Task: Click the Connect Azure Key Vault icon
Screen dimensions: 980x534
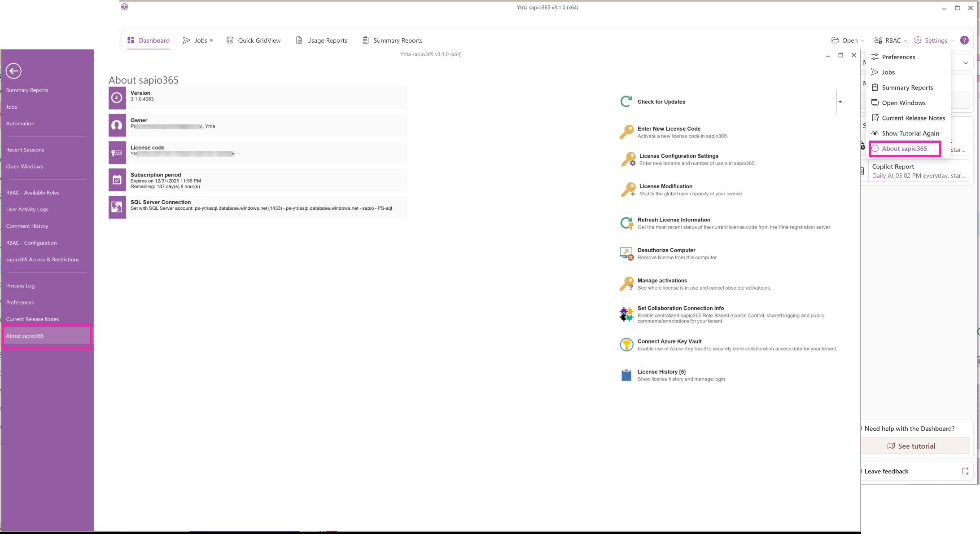Action: [x=626, y=345]
